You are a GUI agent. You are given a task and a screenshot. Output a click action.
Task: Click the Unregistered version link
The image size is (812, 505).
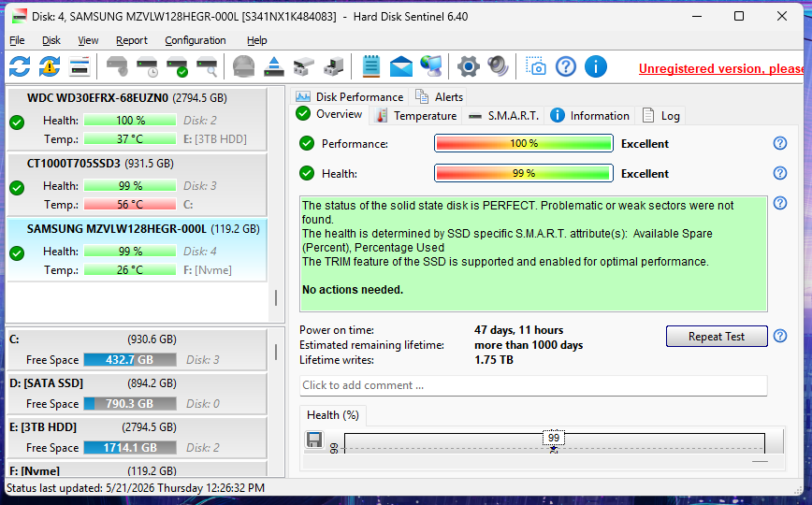721,68
